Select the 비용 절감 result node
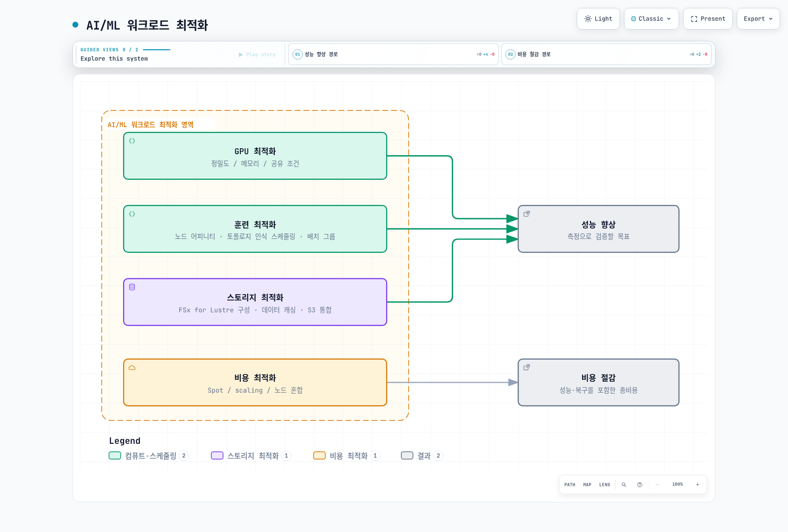The width and height of the screenshot is (788, 532). (x=598, y=383)
